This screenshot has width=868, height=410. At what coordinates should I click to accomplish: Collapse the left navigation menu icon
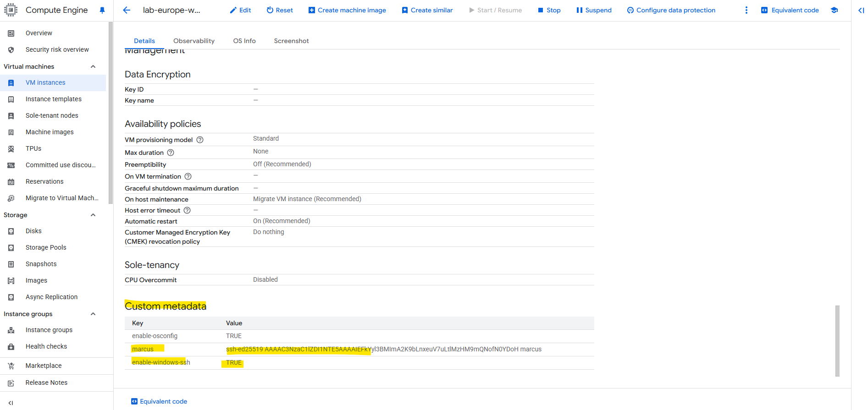(11, 403)
